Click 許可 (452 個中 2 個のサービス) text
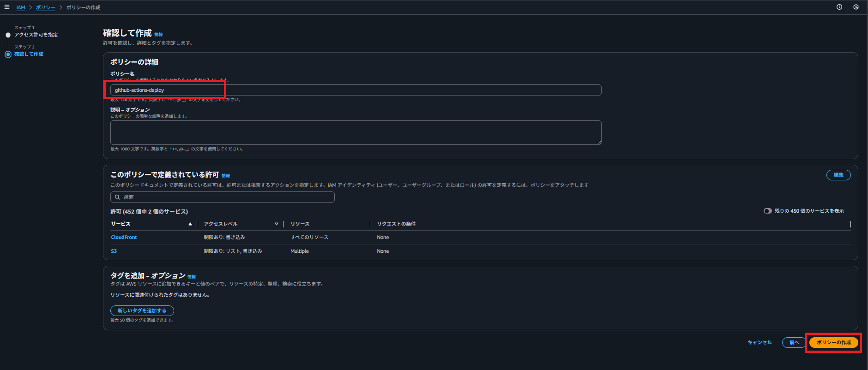This screenshot has height=370, width=868. point(149,211)
